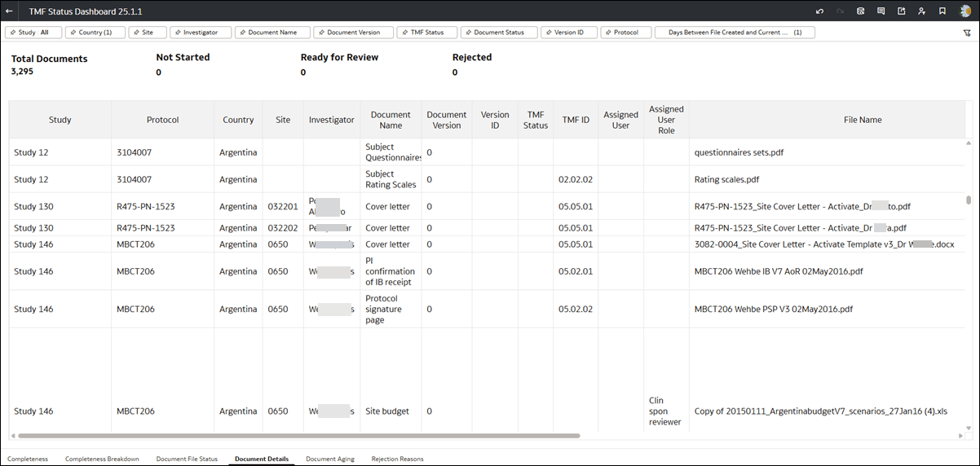Click the horizontal table scrollbar thumb
Image resolution: width=980 pixels, height=466 pixels.
(x=298, y=436)
